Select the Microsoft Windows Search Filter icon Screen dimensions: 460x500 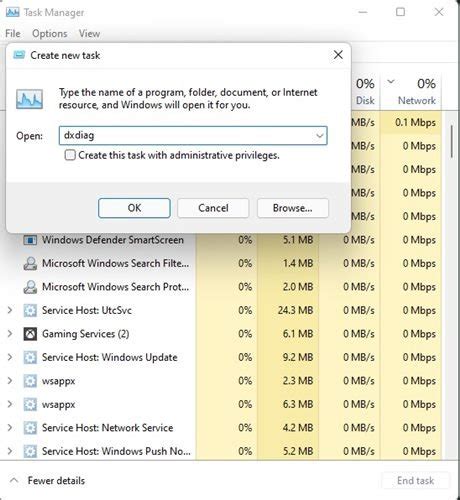(x=30, y=263)
